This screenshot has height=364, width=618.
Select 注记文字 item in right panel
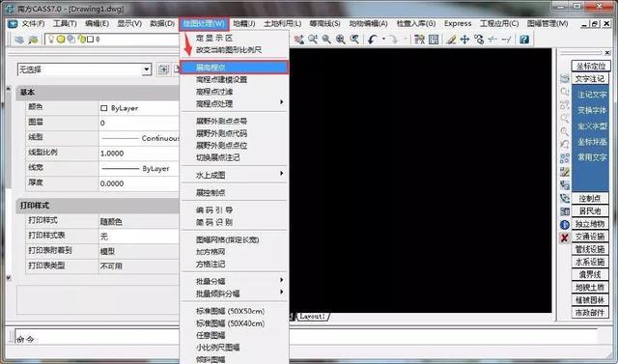(592, 95)
